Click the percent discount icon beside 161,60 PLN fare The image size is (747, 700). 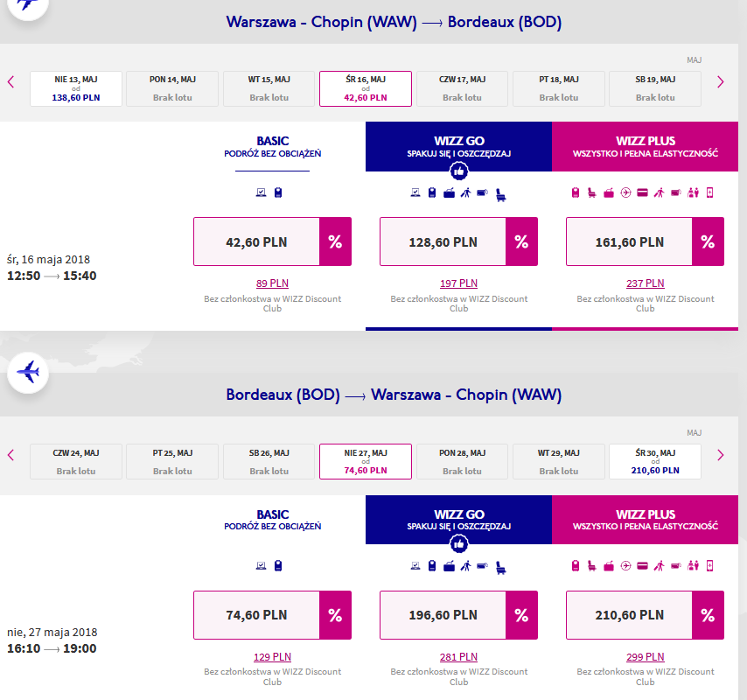click(x=708, y=241)
